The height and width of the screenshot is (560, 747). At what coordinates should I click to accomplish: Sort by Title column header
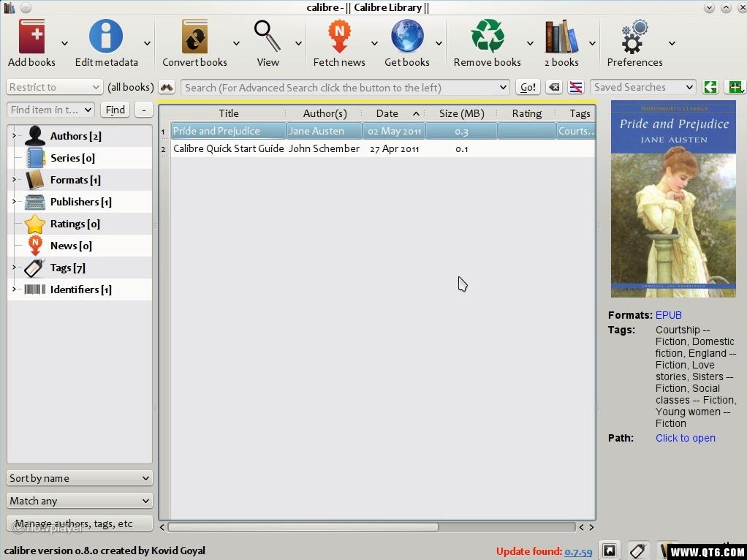[x=228, y=113]
